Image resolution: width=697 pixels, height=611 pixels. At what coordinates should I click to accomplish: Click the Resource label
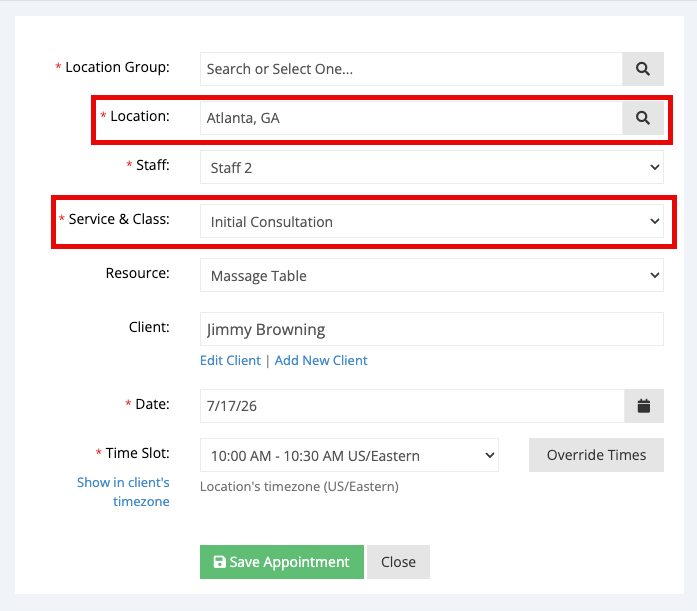137,273
